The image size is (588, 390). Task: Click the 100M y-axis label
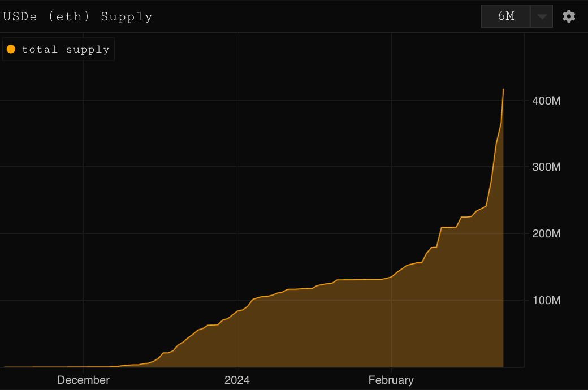546,300
